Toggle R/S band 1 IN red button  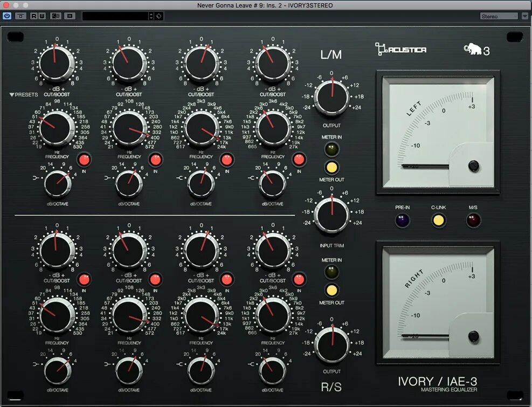(x=84, y=279)
